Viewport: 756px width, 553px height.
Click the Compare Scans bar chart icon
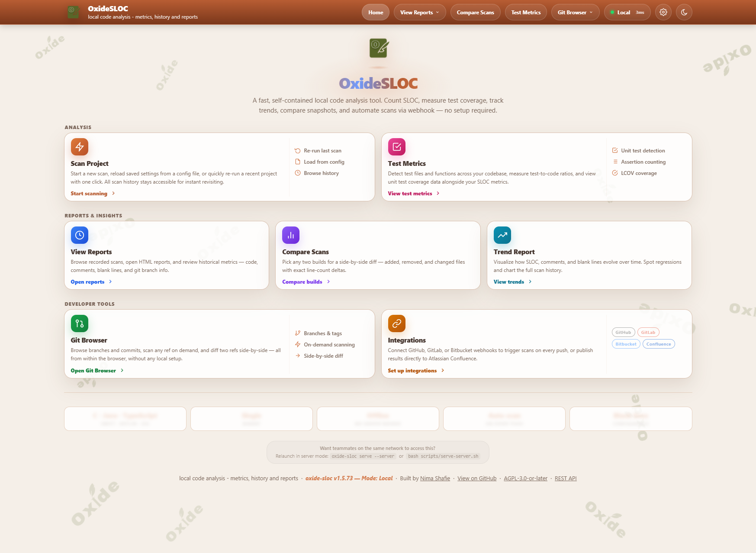pos(291,235)
